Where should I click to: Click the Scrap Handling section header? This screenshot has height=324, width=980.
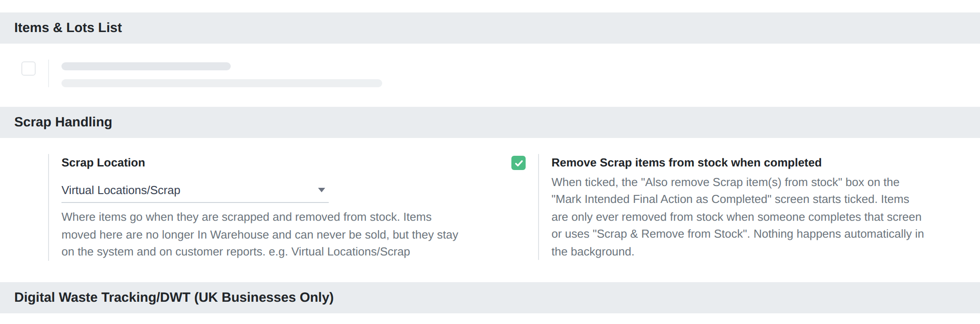pyautogui.click(x=490, y=122)
